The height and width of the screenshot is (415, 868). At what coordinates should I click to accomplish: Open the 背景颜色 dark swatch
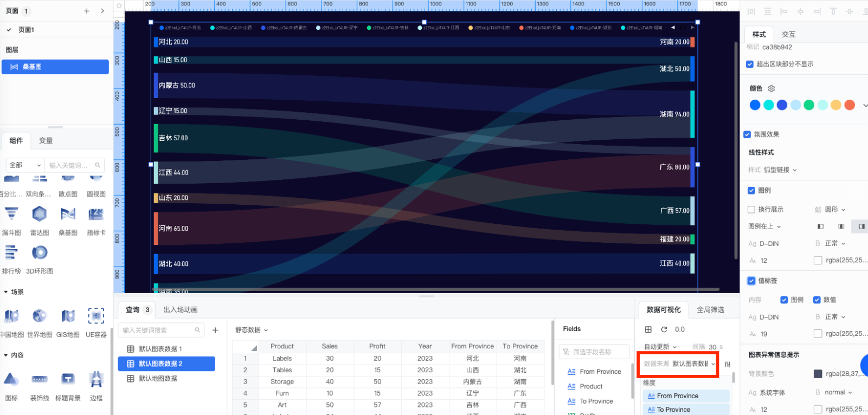818,374
